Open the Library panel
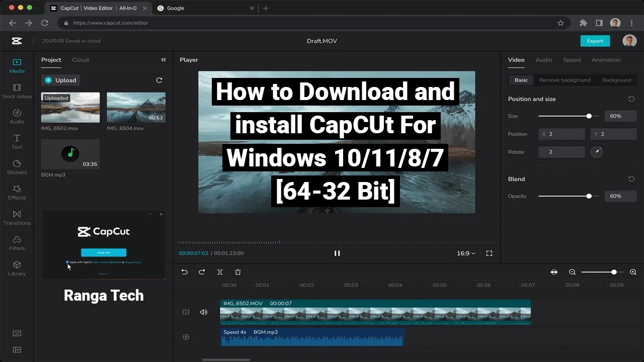644x362 pixels. [x=17, y=268]
